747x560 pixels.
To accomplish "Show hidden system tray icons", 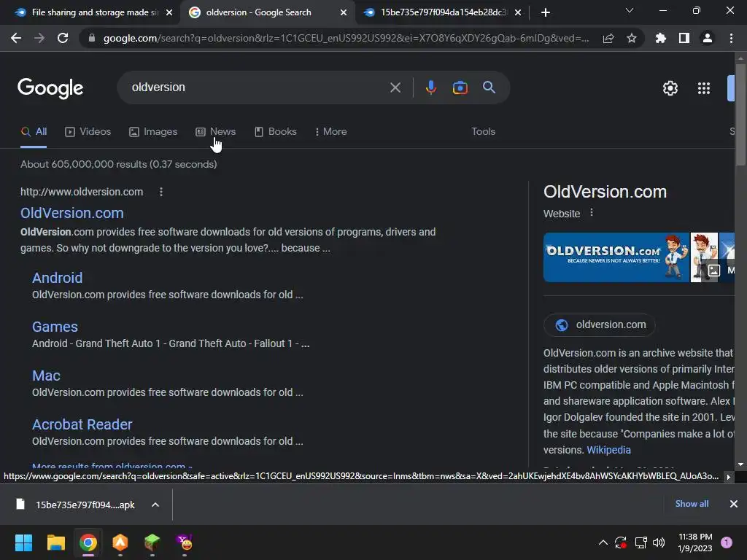I will click(603, 542).
